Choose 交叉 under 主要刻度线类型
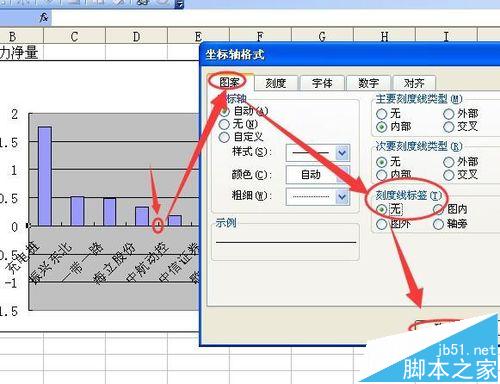Screen dimensions: 500x384 449,127
